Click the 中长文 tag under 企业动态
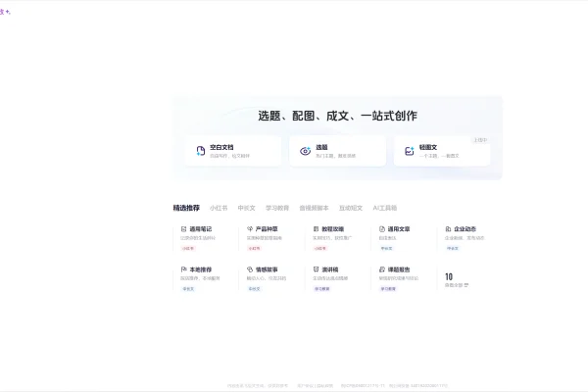The image size is (588, 392). 452,248
